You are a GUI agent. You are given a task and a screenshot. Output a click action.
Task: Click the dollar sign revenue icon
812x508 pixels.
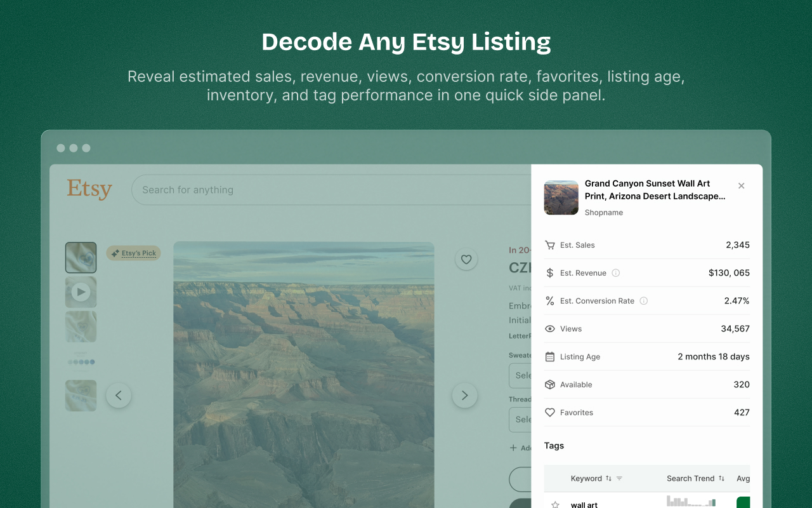pos(550,273)
